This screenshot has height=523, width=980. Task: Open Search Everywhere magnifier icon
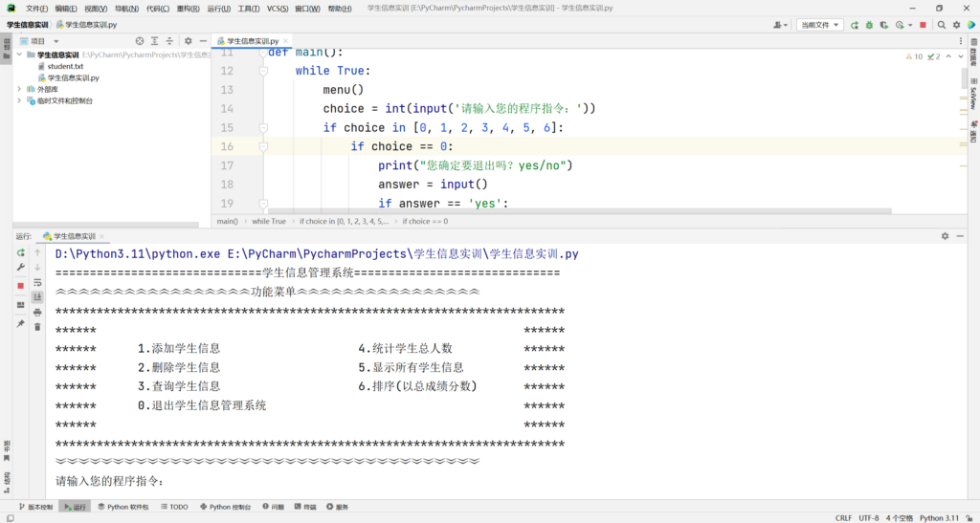click(x=942, y=25)
